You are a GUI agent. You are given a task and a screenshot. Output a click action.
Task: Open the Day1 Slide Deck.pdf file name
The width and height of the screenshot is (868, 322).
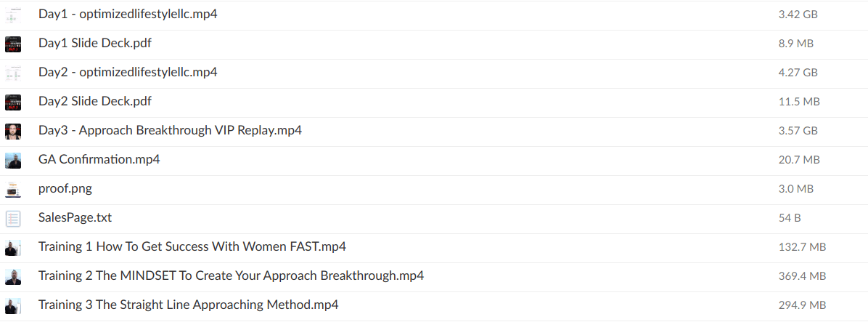click(x=95, y=43)
